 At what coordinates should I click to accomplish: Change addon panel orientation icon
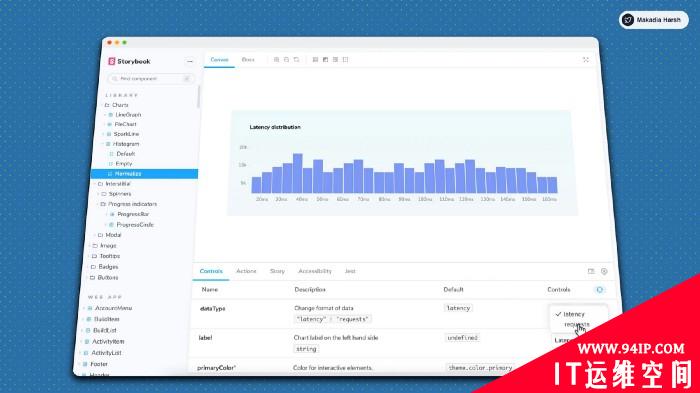(591, 271)
